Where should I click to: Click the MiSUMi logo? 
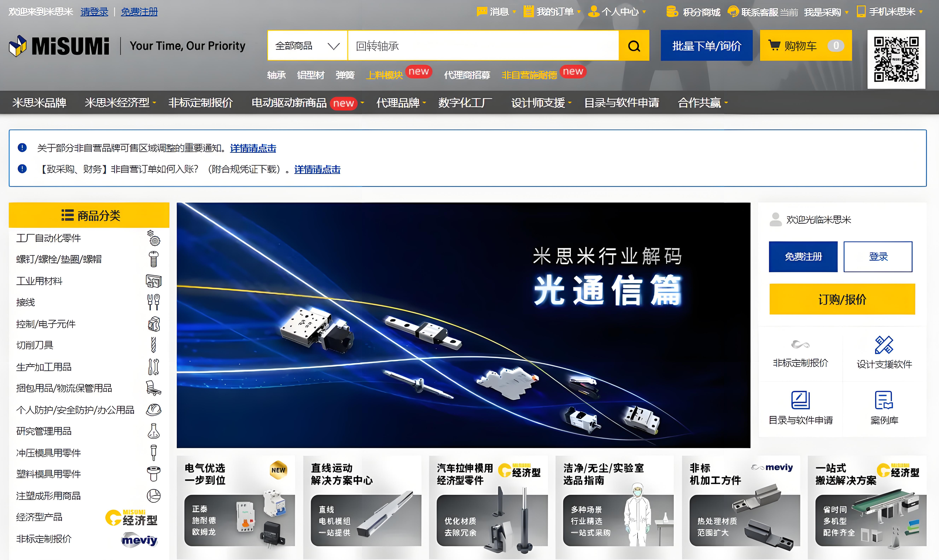pos(59,46)
